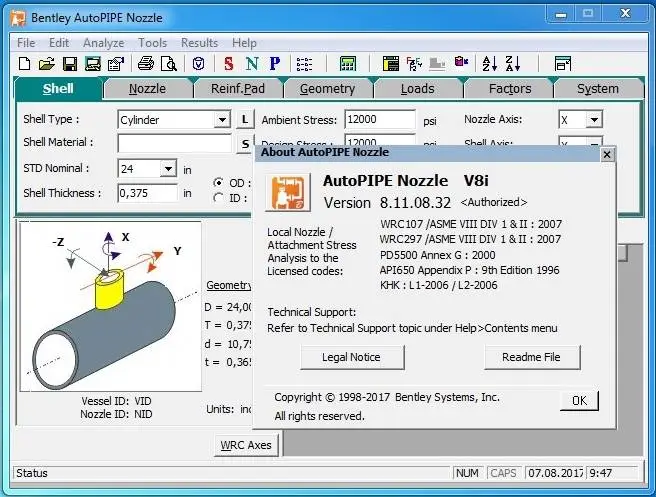Switch to the Geometry tab
The height and width of the screenshot is (497, 656).
(328, 89)
